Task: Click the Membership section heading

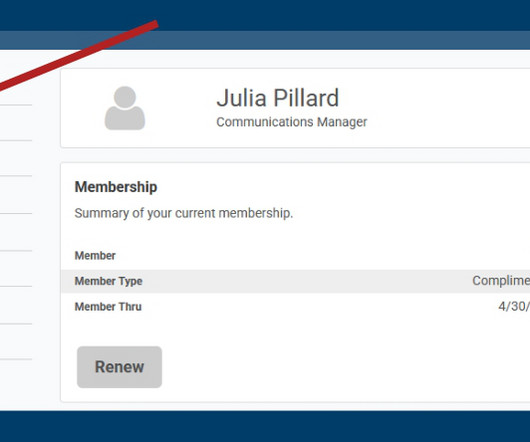Action: (116, 187)
